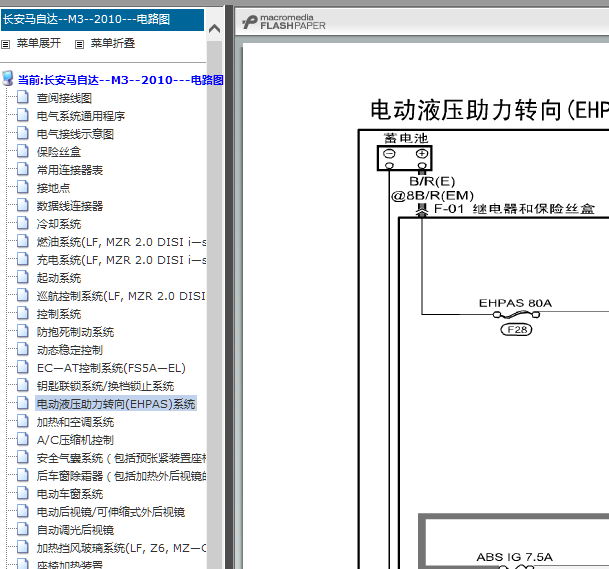The image size is (609, 569).
Task: Click the collapse-menu list icon beside 菜单折叠
Action: [x=79, y=44]
